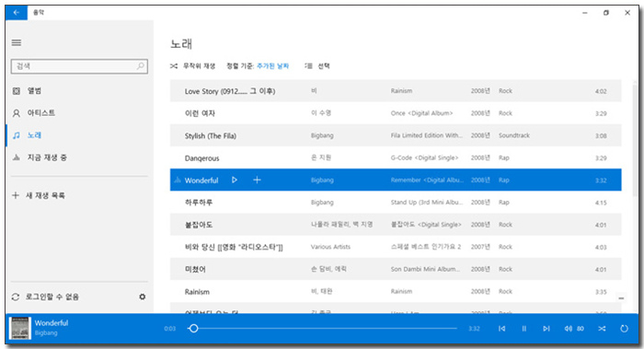This screenshot has height=349, width=644.
Task: Click the 2007년 year cell
Action: pos(480,247)
